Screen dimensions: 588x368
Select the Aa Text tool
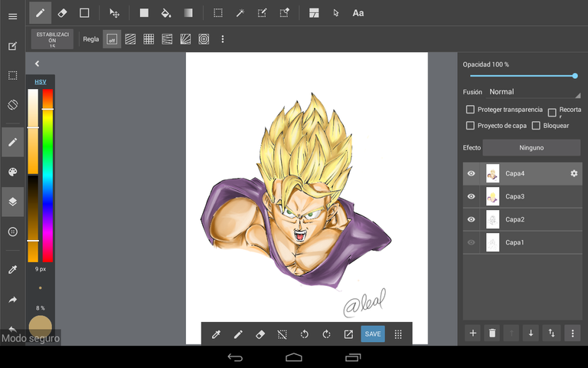358,13
